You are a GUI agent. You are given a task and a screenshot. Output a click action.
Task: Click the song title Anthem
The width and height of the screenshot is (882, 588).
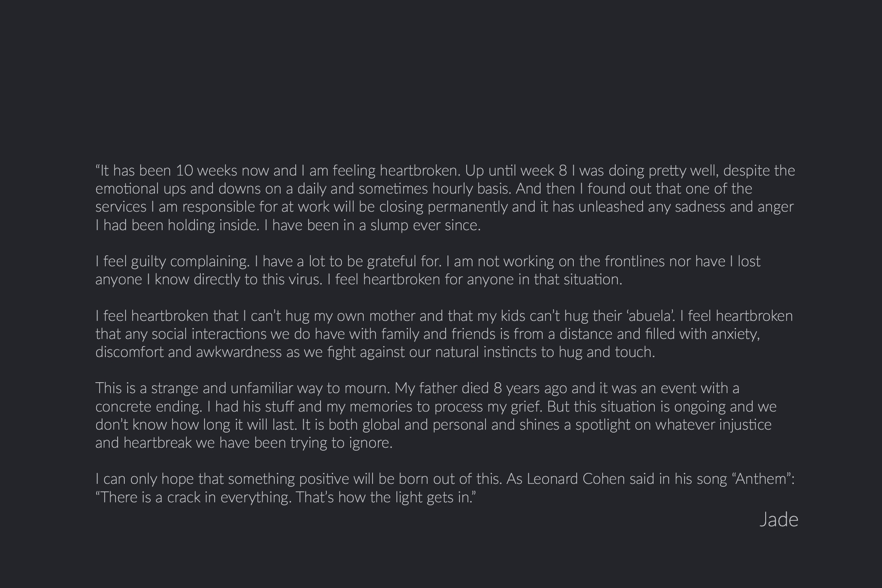click(x=761, y=479)
